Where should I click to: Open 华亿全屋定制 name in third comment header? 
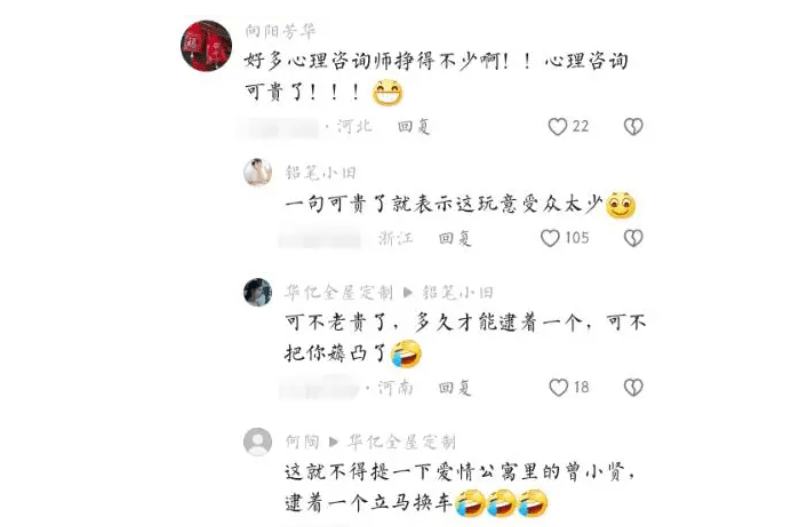[339, 292]
